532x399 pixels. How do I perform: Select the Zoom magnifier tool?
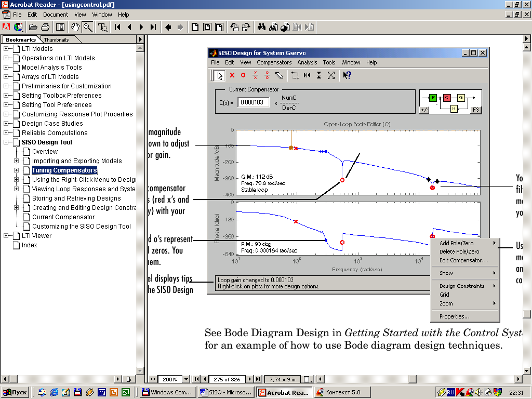click(x=87, y=27)
